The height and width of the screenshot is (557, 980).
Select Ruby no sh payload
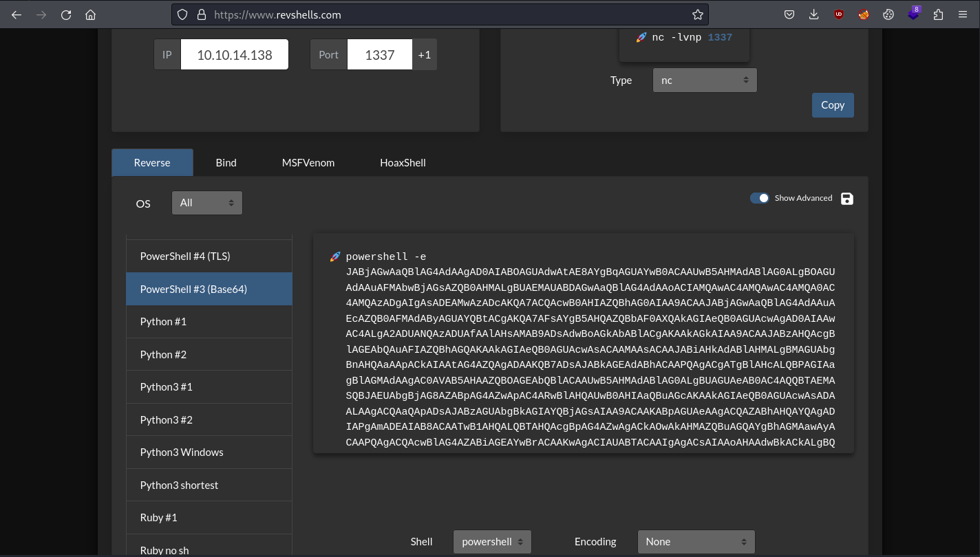[209, 545]
